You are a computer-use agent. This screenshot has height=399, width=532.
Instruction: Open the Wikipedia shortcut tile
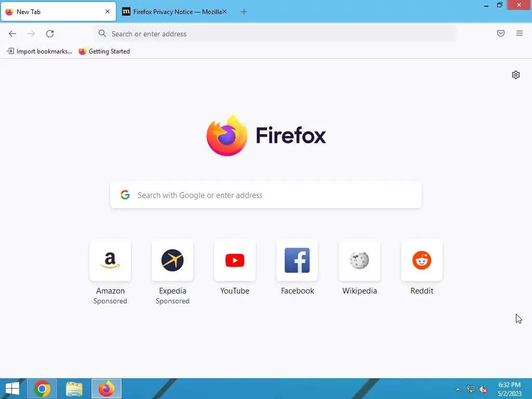(x=360, y=260)
